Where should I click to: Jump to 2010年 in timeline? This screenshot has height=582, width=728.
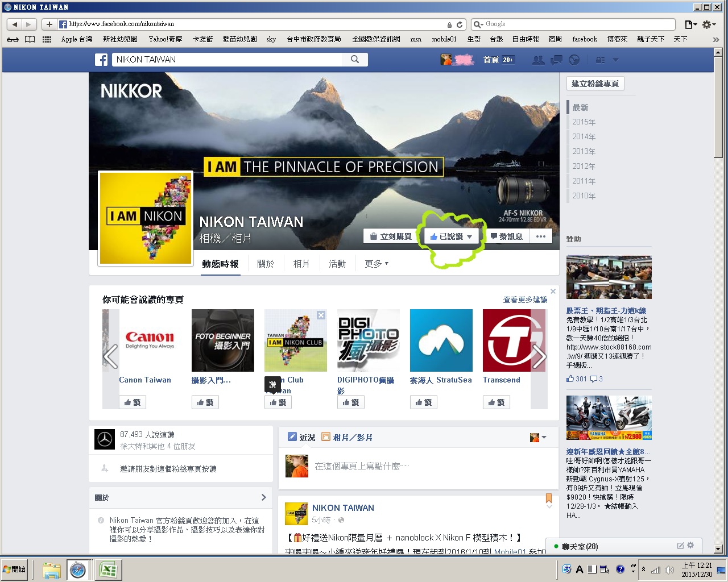coord(584,196)
